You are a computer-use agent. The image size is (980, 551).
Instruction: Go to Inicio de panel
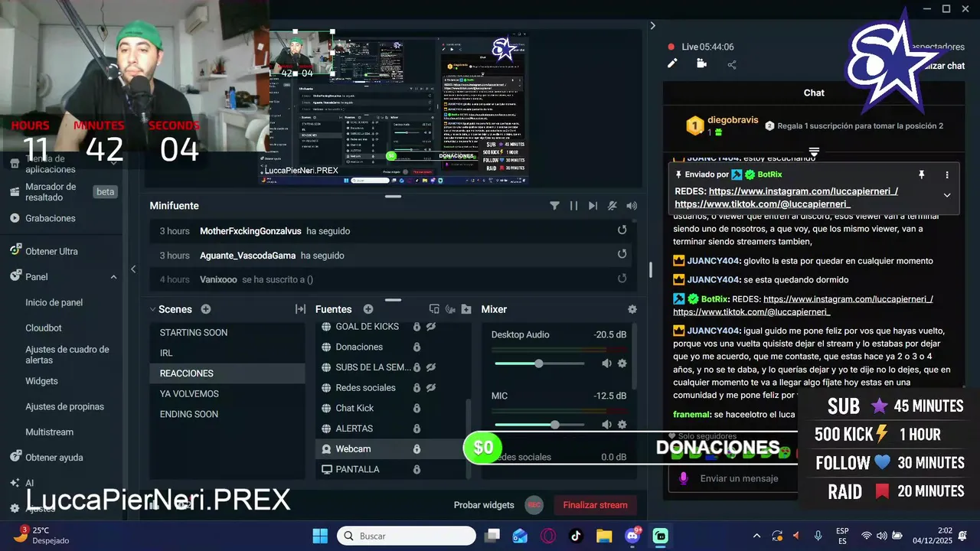(54, 302)
